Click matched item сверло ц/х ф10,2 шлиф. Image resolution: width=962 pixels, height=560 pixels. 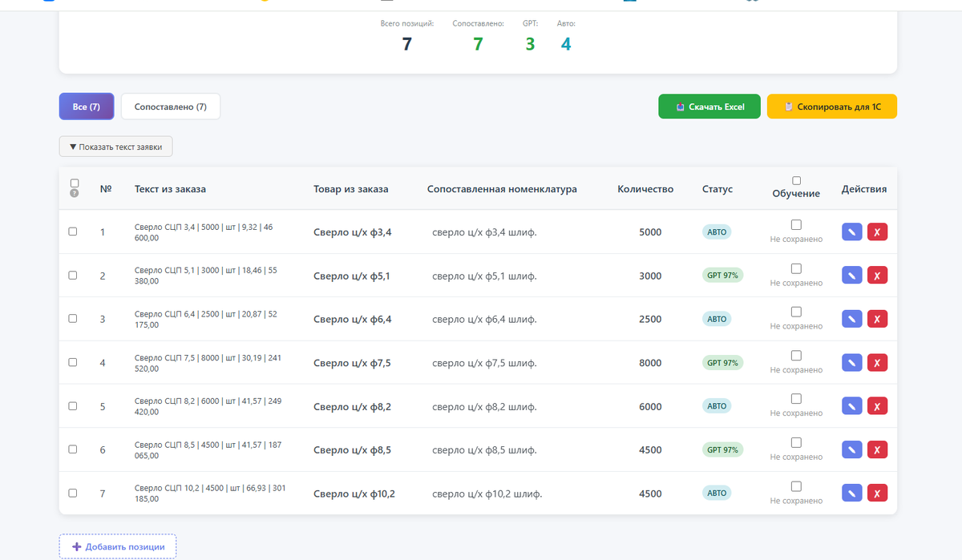(x=487, y=494)
